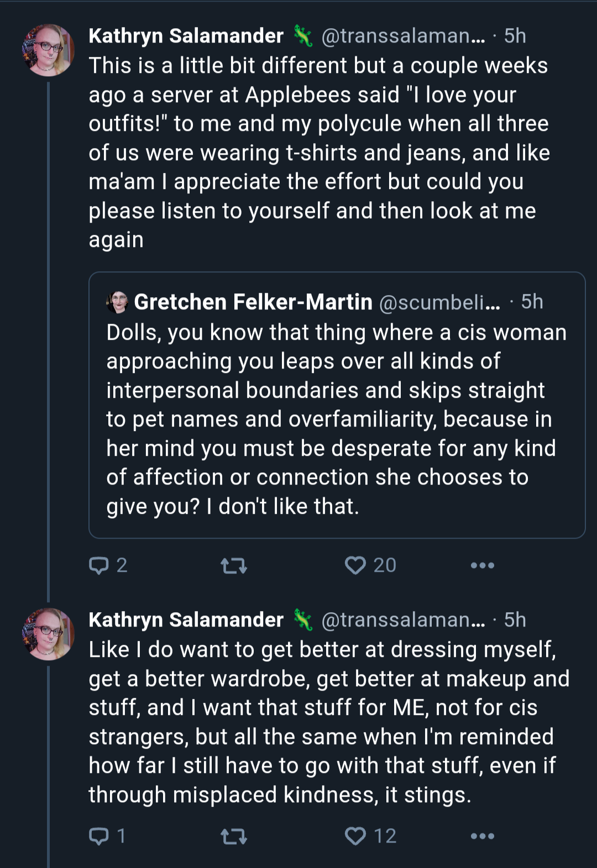Open @transsalaman... handle on first tweet
This screenshot has width=597, height=868.
404,36
